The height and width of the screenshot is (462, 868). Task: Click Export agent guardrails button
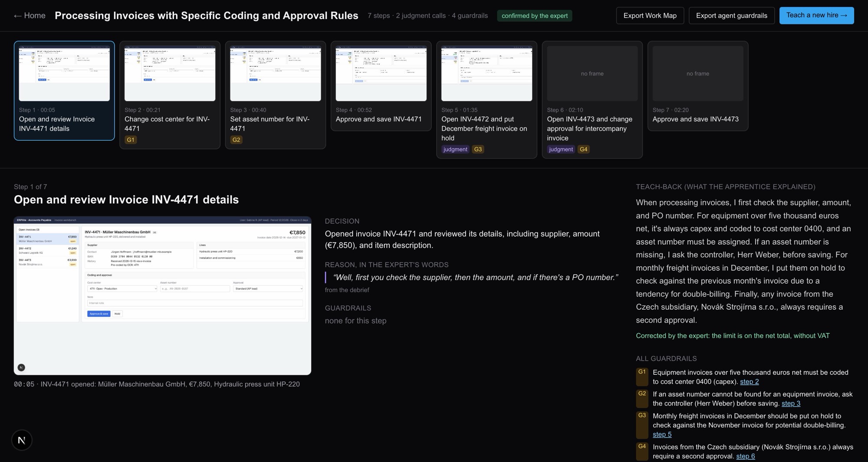point(731,16)
